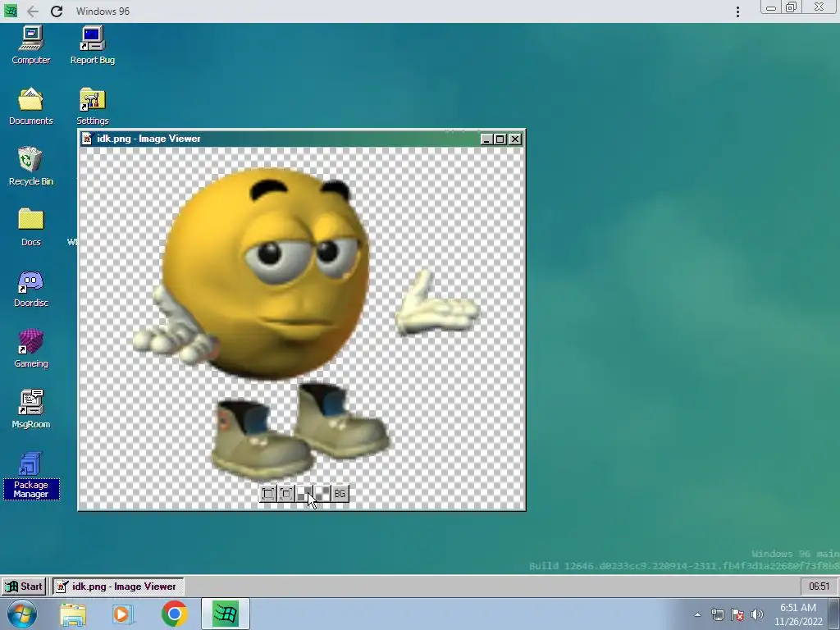Click the 6:51 AM date and time

pos(798,614)
